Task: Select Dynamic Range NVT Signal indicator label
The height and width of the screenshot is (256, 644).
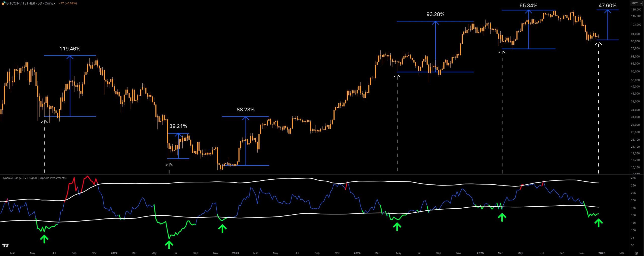Action: click(x=34, y=178)
